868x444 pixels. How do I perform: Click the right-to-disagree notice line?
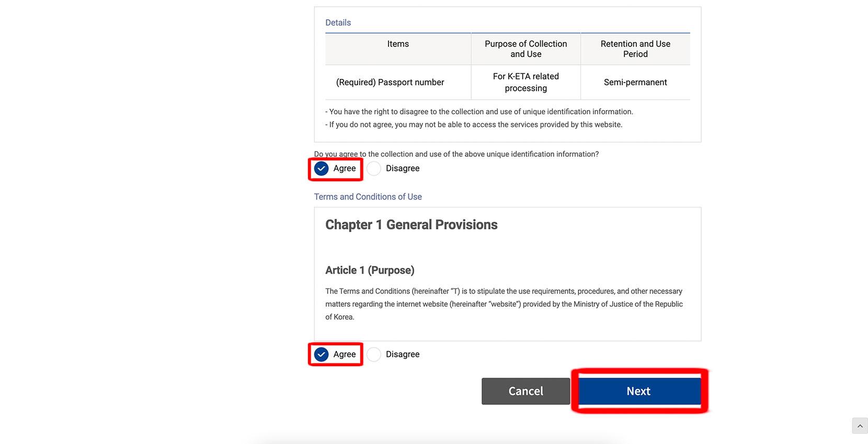pos(479,111)
